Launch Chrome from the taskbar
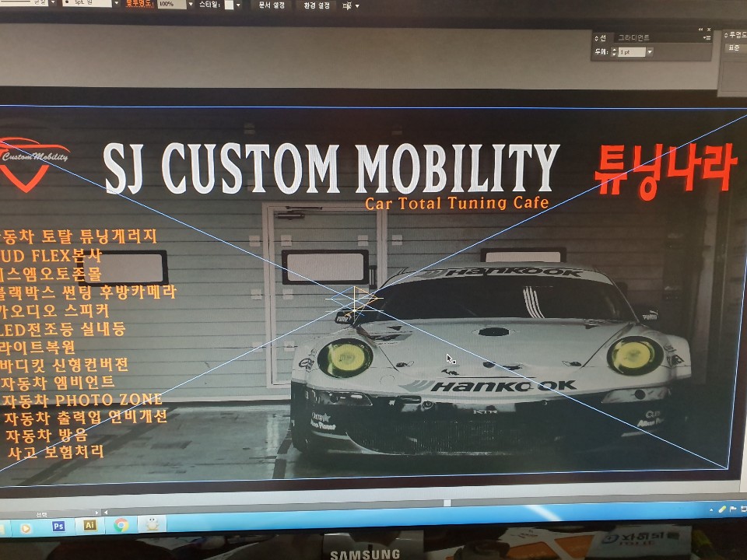The height and width of the screenshot is (560, 747). [121, 525]
